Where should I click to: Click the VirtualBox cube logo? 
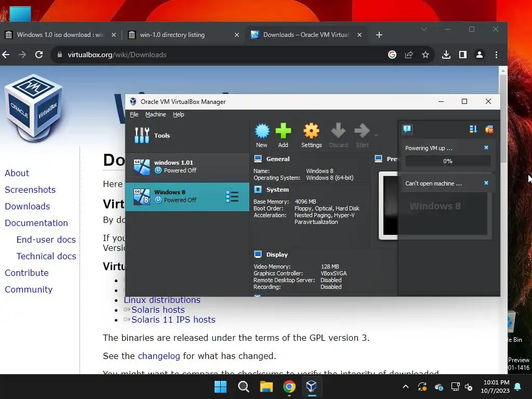point(33,108)
